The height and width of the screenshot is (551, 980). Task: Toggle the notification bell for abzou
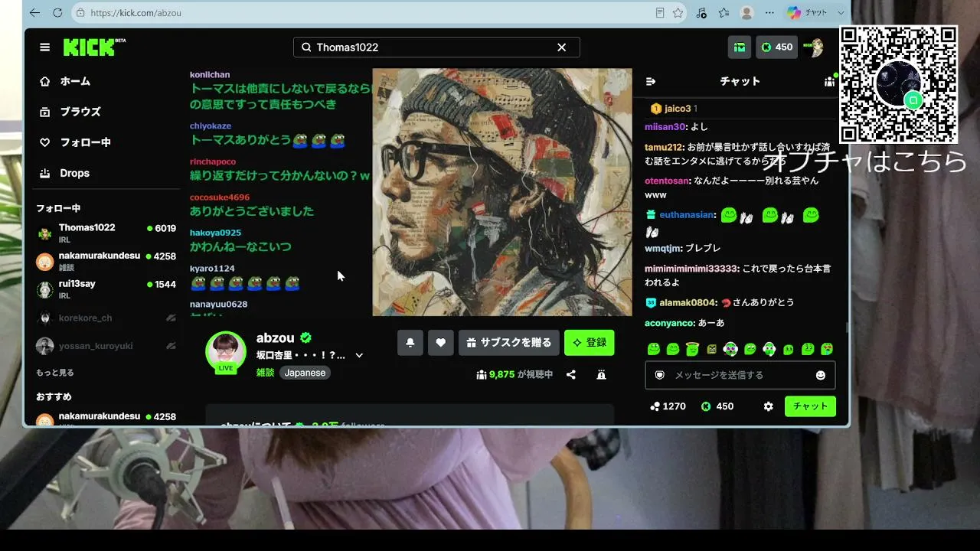(x=410, y=343)
